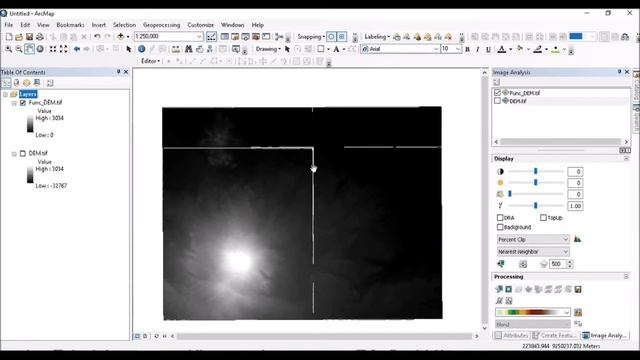
Task: Go back to previous extent
Action: point(76,49)
